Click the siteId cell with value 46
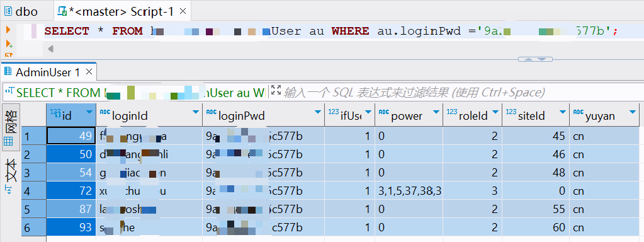 pyautogui.click(x=536, y=154)
